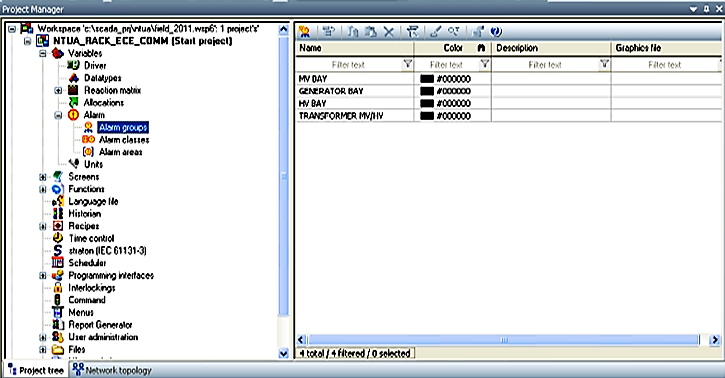Screen dimensions: 725x378
Task: Sort by the Name column header
Action: (x=355, y=48)
